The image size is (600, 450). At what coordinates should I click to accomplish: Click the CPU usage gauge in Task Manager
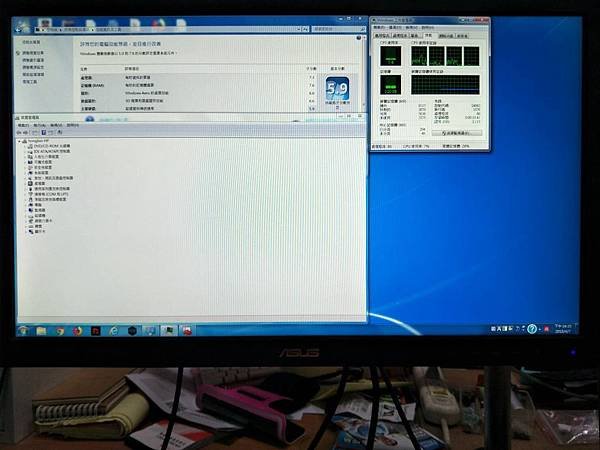pyautogui.click(x=391, y=56)
